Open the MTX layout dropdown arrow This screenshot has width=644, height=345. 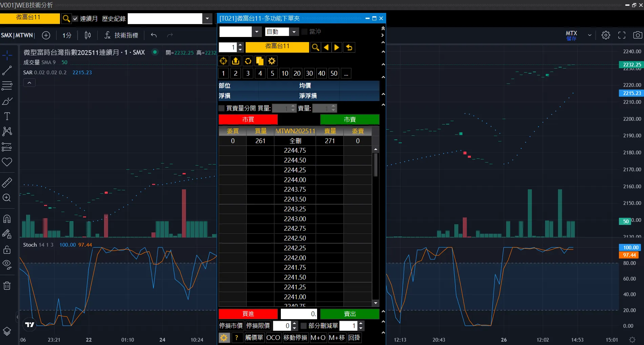589,35
